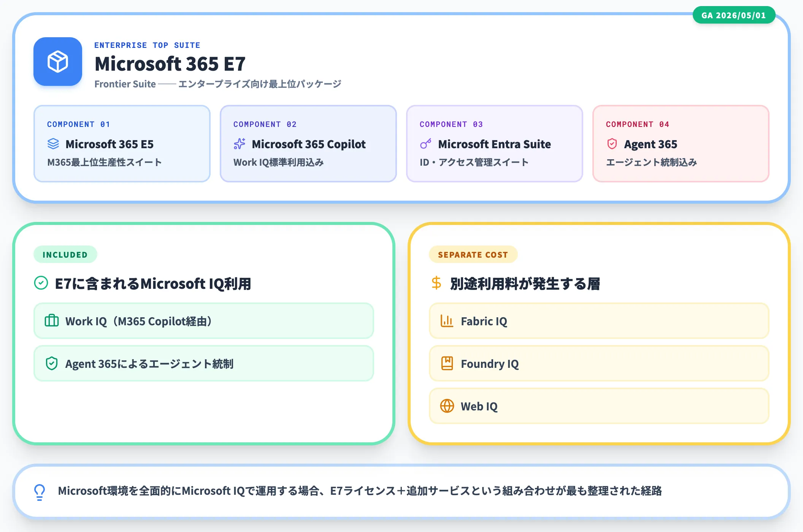Click the E7に含まれるMicrosoft IQ利用 heading

pyautogui.click(x=153, y=283)
